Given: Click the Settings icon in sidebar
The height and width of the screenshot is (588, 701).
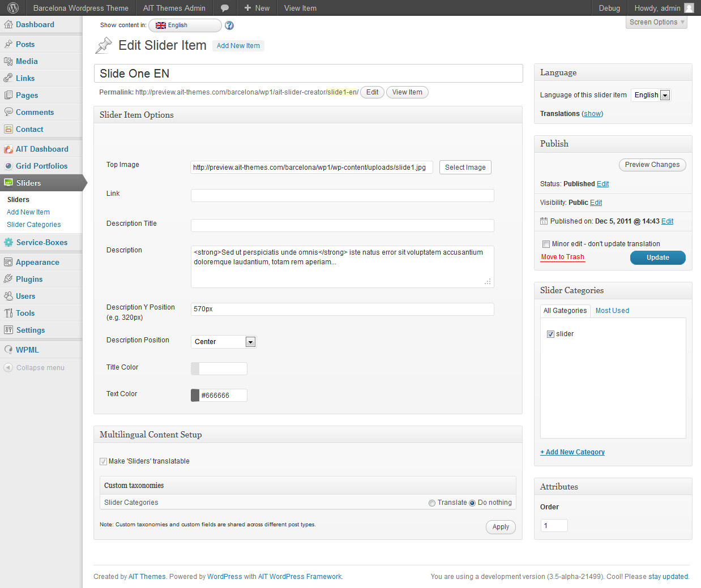Looking at the screenshot, I should [8, 330].
